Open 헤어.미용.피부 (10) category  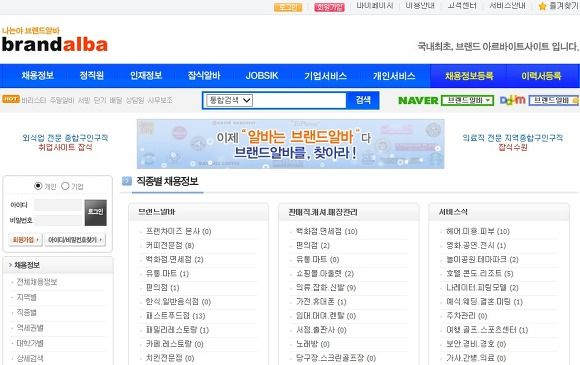click(478, 231)
